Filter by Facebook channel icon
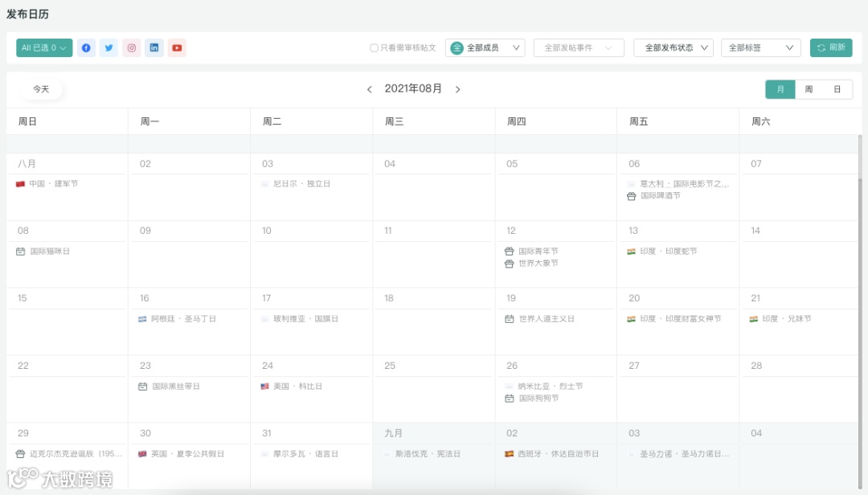Screen dimensions: 868x495 tap(86, 48)
